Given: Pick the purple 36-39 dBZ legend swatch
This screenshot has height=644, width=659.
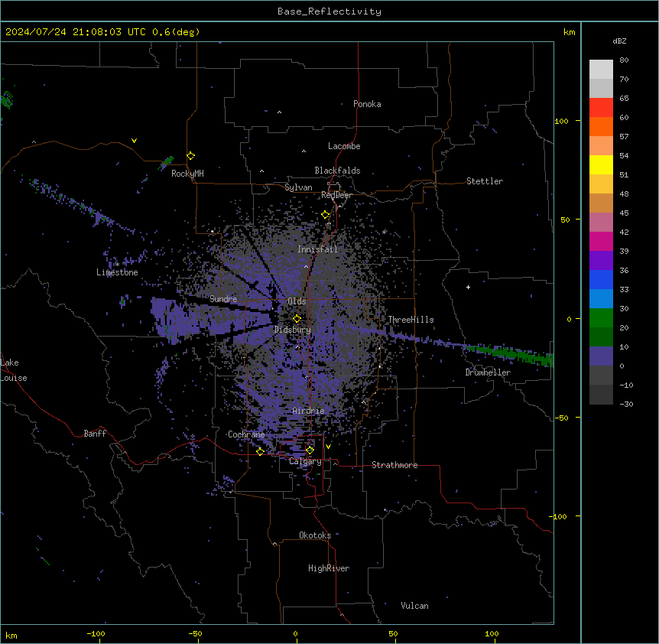Looking at the screenshot, I should [x=601, y=261].
